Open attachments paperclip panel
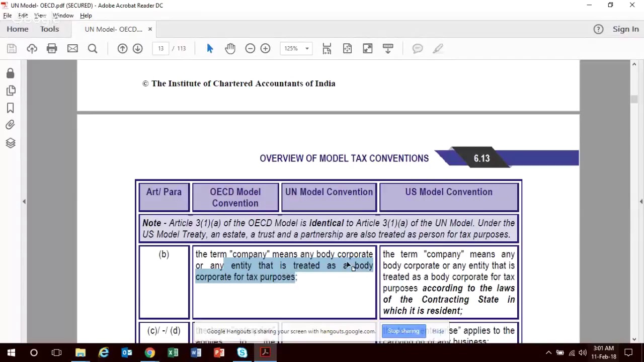This screenshot has width=644, height=362. (x=10, y=125)
